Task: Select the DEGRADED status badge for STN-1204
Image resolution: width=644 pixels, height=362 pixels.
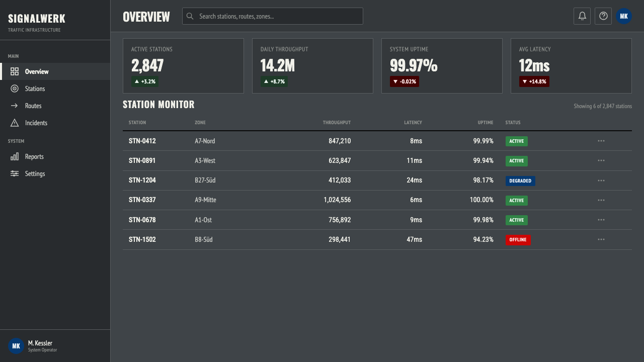Action: (520, 180)
